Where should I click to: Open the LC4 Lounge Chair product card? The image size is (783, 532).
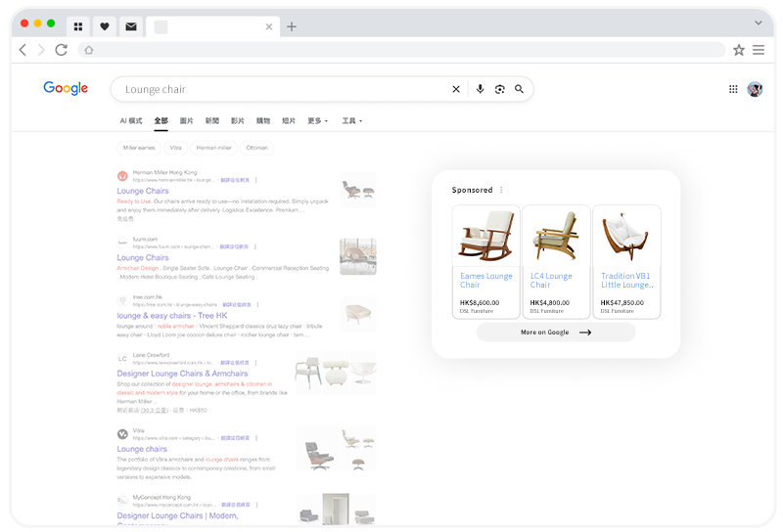coord(556,261)
